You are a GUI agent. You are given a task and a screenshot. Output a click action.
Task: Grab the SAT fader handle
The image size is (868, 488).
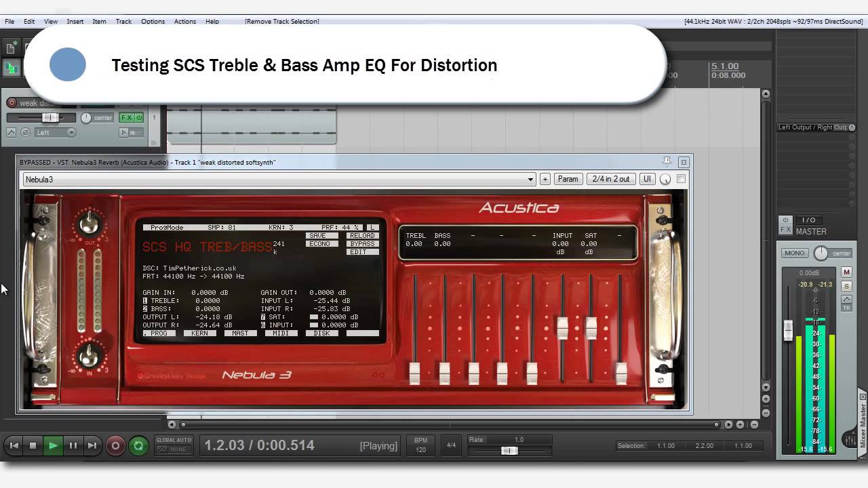[591, 327]
